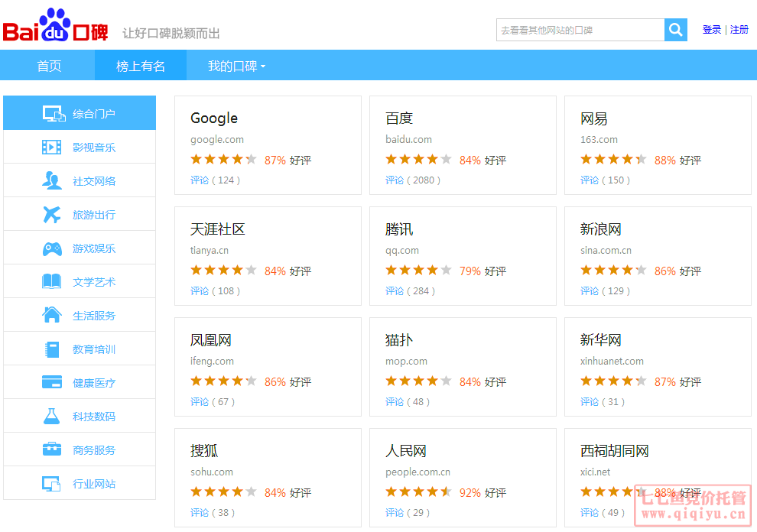Click 人民网's 92% 好评 rating
The width and height of the screenshot is (757, 532).
482,493
